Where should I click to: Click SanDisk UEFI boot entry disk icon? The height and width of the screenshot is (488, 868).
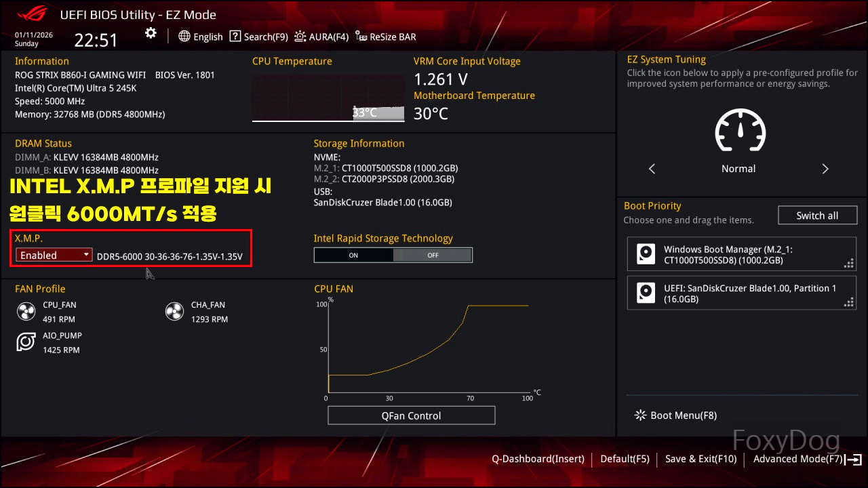point(645,293)
